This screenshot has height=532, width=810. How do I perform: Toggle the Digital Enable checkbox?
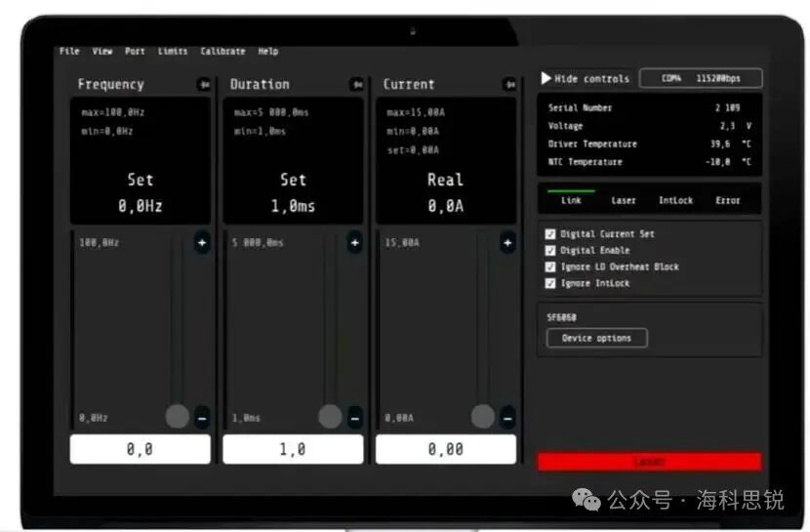[550, 251]
